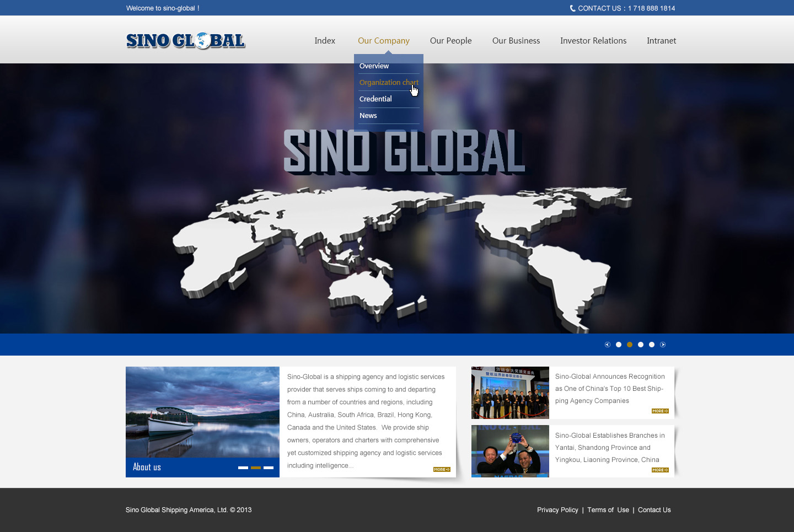Image resolution: width=794 pixels, height=532 pixels.
Task: Go to previous slide with left arrow
Action: click(x=608, y=345)
